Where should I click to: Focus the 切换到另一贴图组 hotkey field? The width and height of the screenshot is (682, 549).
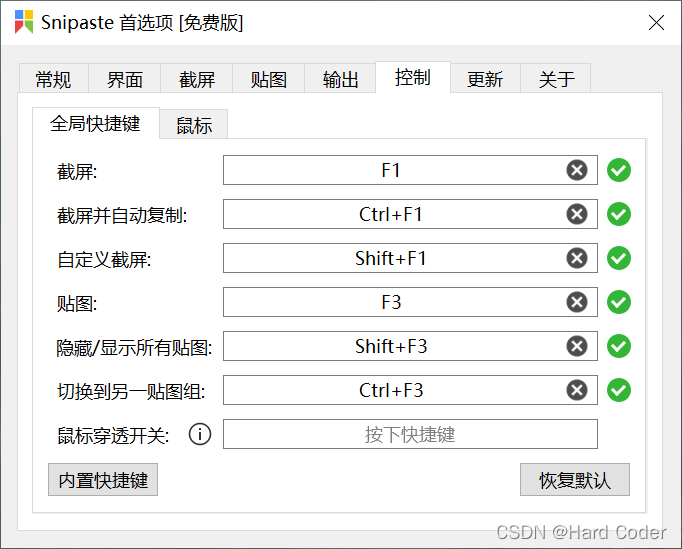pos(410,390)
